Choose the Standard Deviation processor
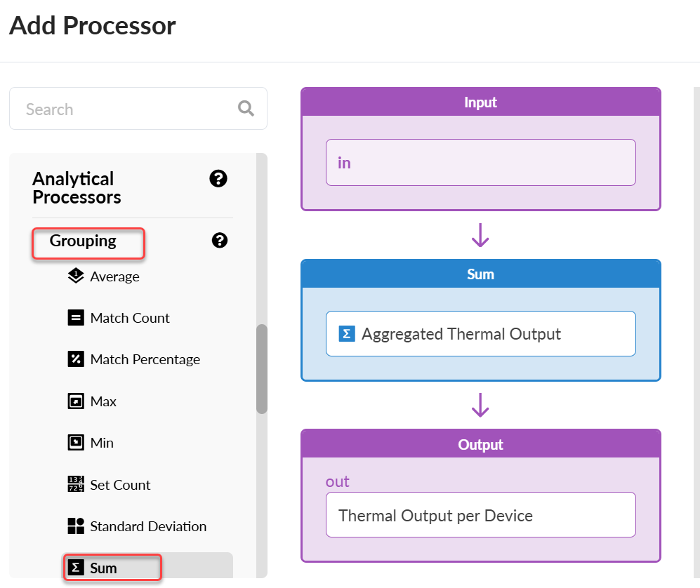Screen dimensions: 700x588 148,526
